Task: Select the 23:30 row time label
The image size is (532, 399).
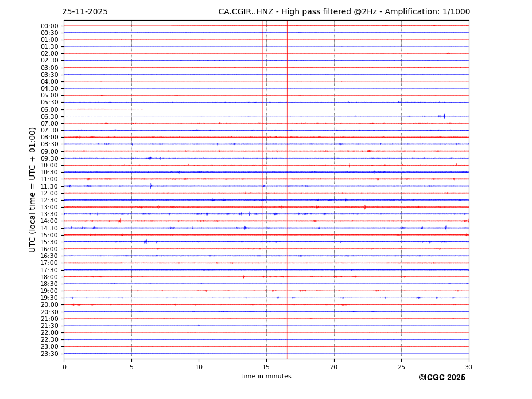Action: click(49, 354)
